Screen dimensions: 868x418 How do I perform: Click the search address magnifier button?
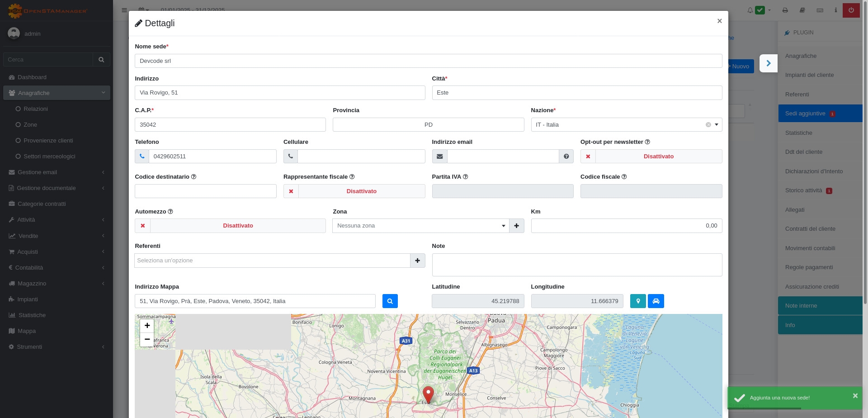point(390,301)
